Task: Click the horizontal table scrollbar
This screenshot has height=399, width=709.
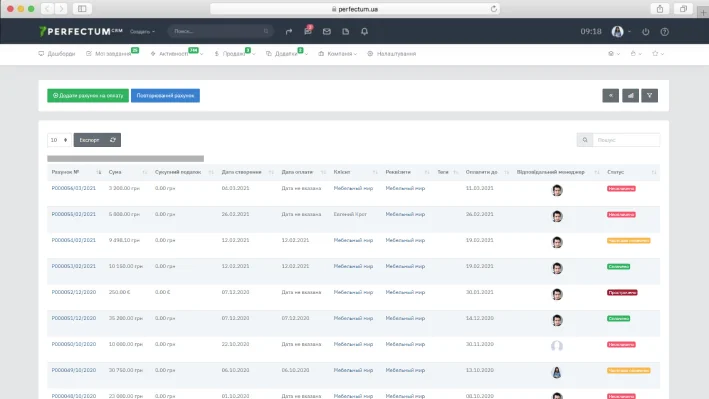Action: tap(126, 158)
